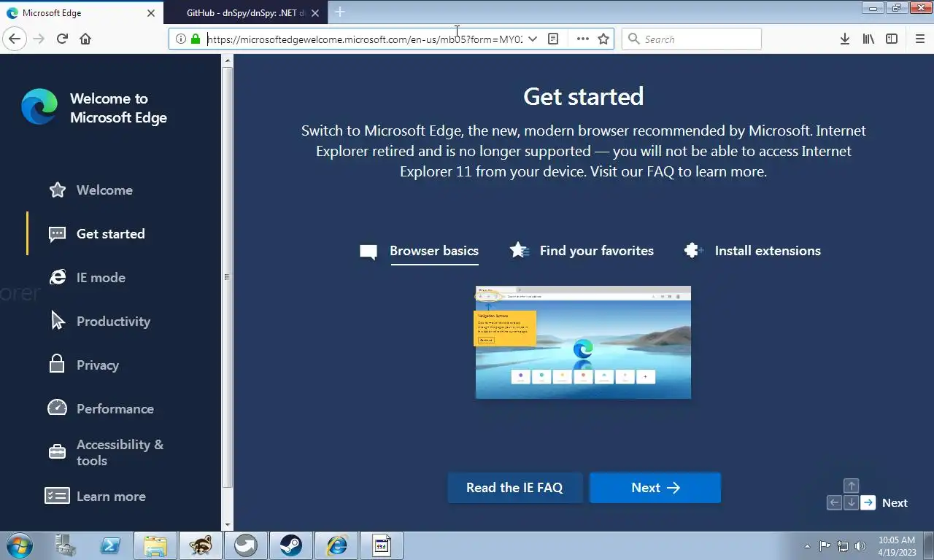Switch to the GitHub dnSpy tab
The width and height of the screenshot is (934, 560).
(x=245, y=12)
